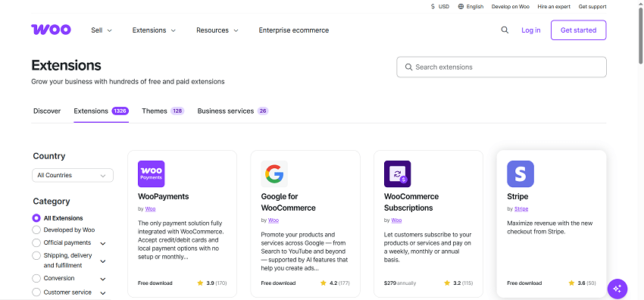Open the All Countries dropdown
Screen dimensions: 644x300
[73, 175]
